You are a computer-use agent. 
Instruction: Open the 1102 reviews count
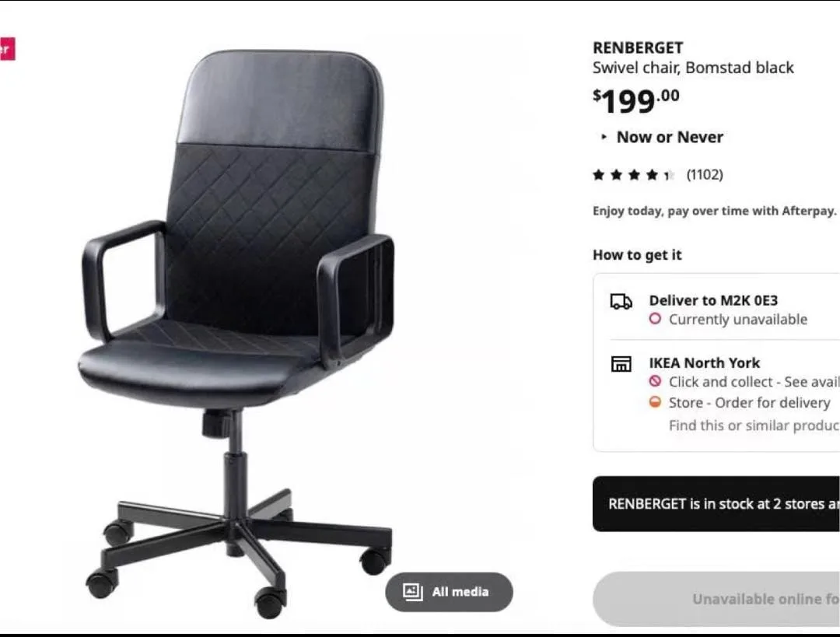[705, 175]
